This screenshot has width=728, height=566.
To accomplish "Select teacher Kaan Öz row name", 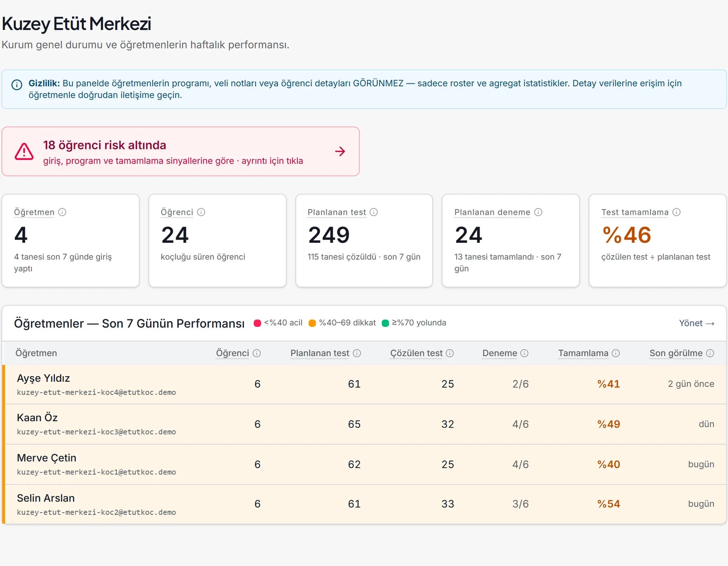I will coord(37,418).
